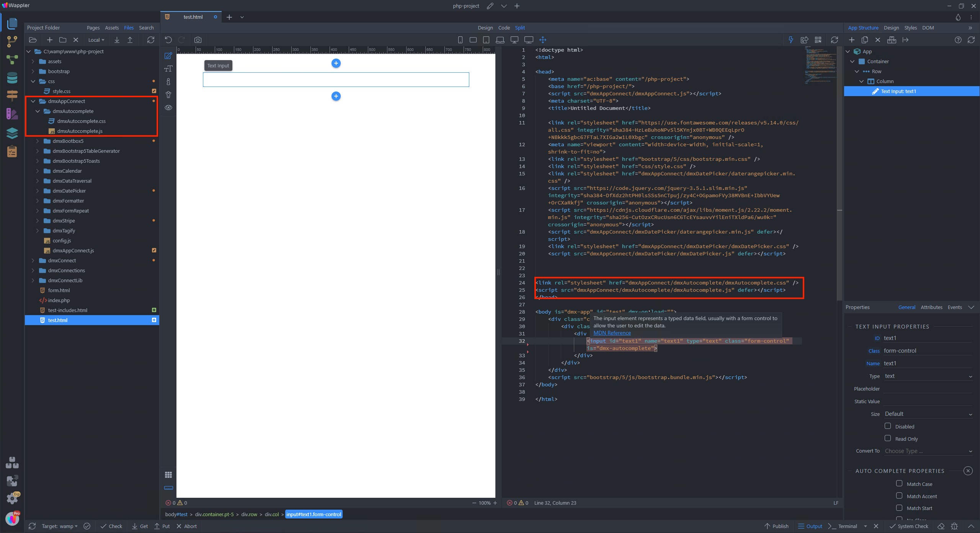This screenshot has height=533, width=980.
Task: Click the Placeholder input field
Action: 928,389
